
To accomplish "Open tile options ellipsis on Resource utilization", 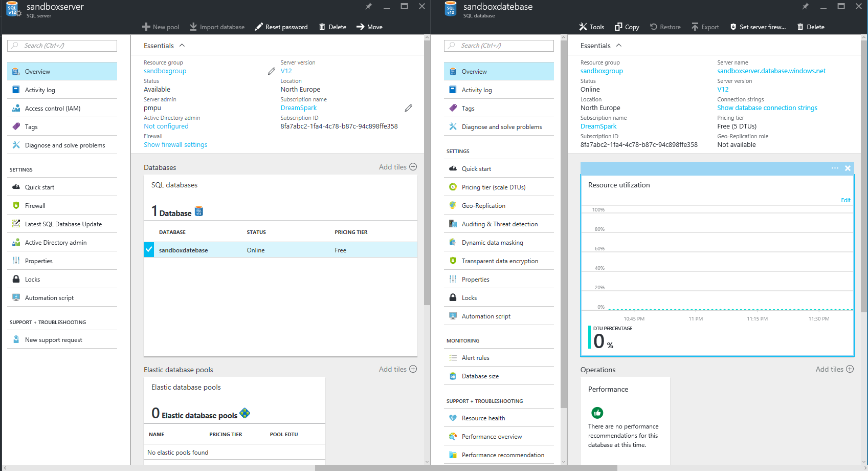I will (835, 168).
